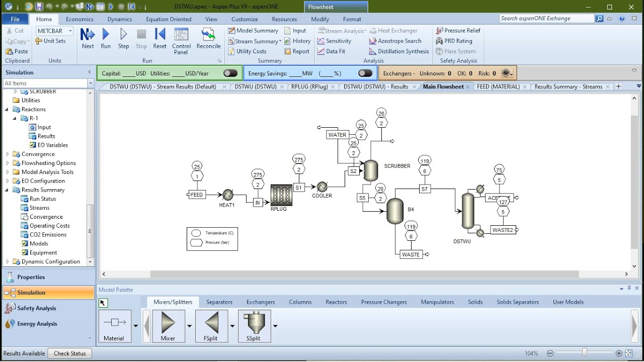This screenshot has width=644, height=362.
Task: Click the RPLUG reactor block
Action: coord(281,195)
